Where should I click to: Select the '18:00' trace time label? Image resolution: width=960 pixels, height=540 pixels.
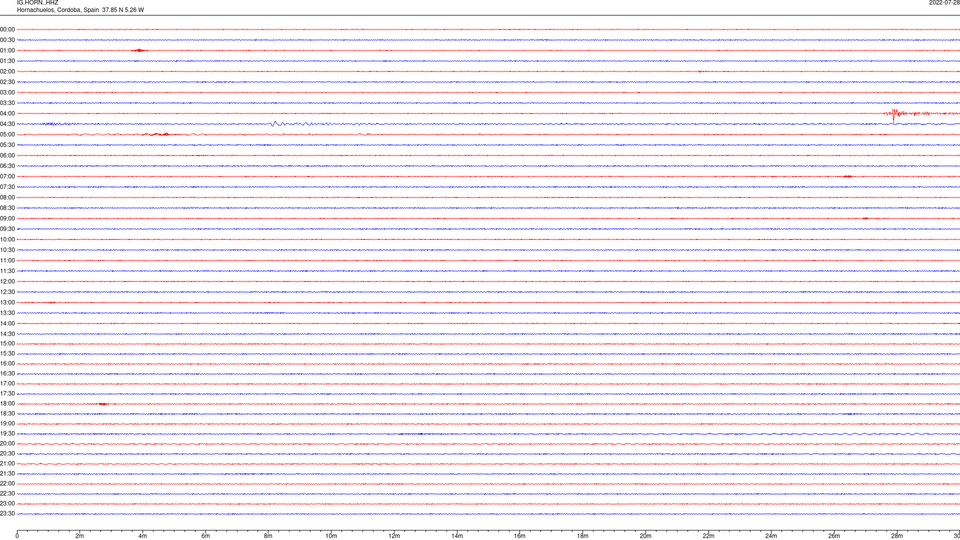[7, 404]
